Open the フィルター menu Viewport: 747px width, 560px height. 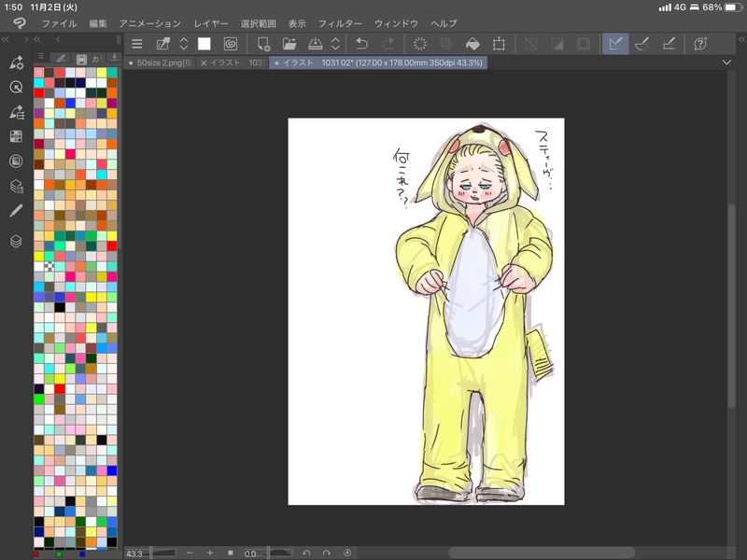point(340,22)
